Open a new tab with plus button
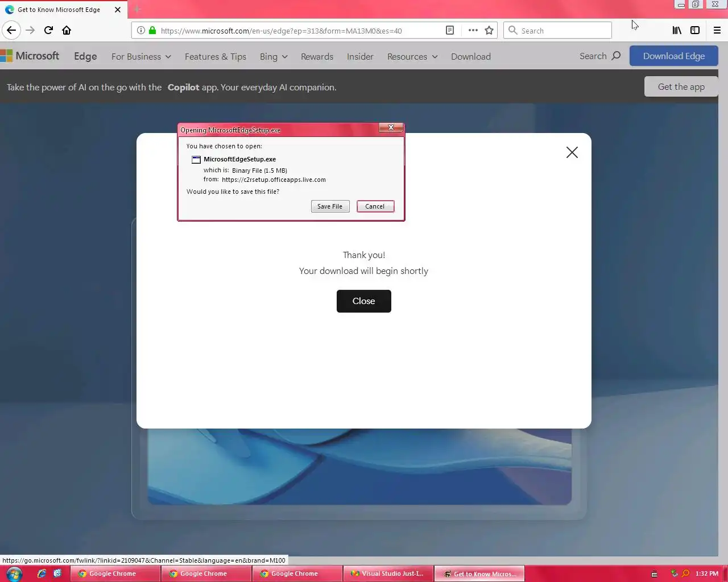The height and width of the screenshot is (582, 728). pos(137,10)
